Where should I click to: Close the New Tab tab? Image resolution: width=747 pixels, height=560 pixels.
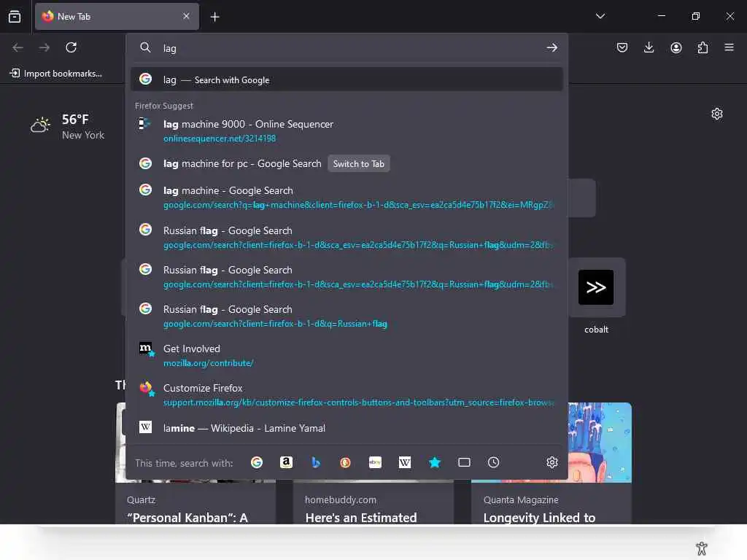[x=186, y=16]
